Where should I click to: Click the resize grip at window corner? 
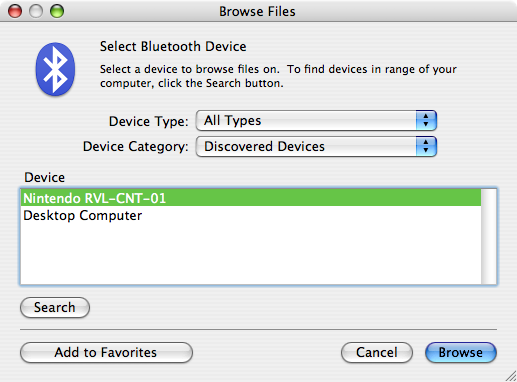pyautogui.click(x=511, y=376)
